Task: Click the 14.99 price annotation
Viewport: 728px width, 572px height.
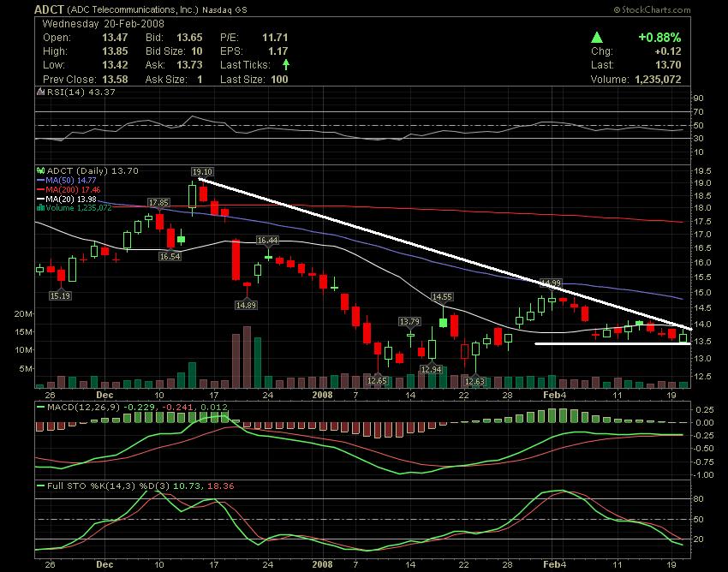Action: 552,283
